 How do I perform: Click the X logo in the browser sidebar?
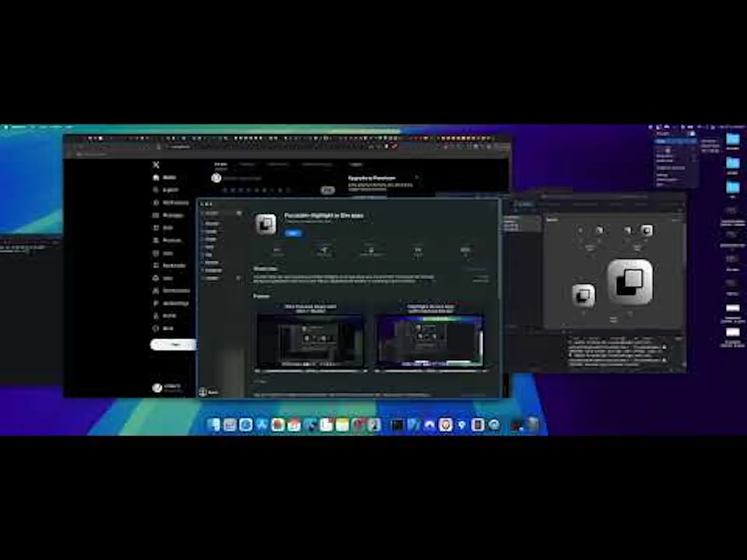click(x=156, y=165)
